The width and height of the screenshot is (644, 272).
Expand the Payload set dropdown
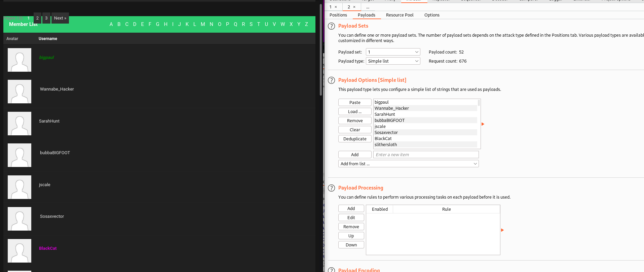[x=393, y=52]
